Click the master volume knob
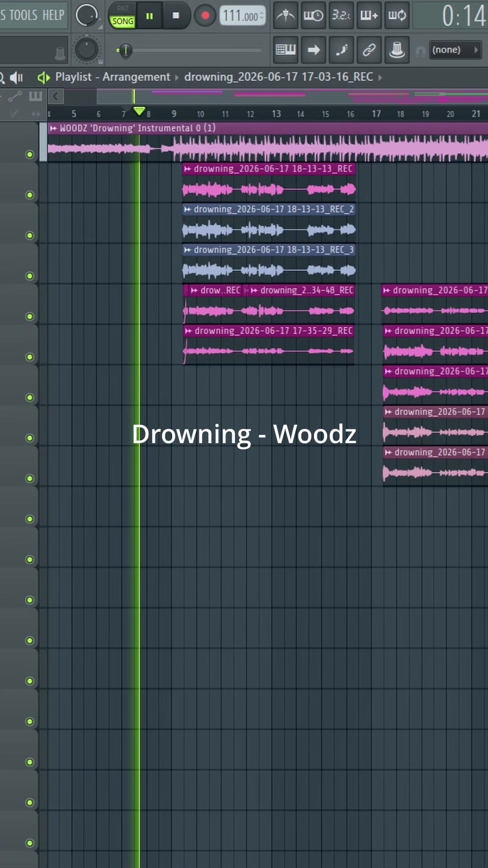488x868 pixels. coord(86,15)
